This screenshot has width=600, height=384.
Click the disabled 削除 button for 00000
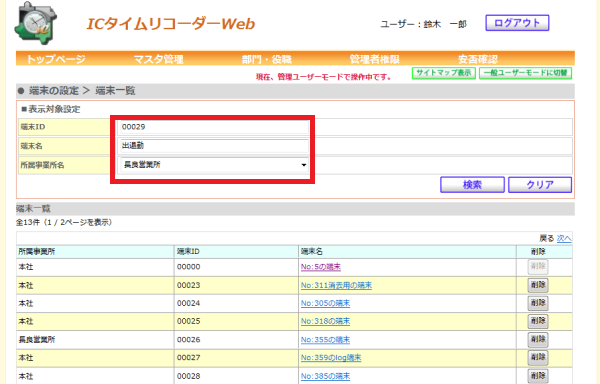[538, 267]
